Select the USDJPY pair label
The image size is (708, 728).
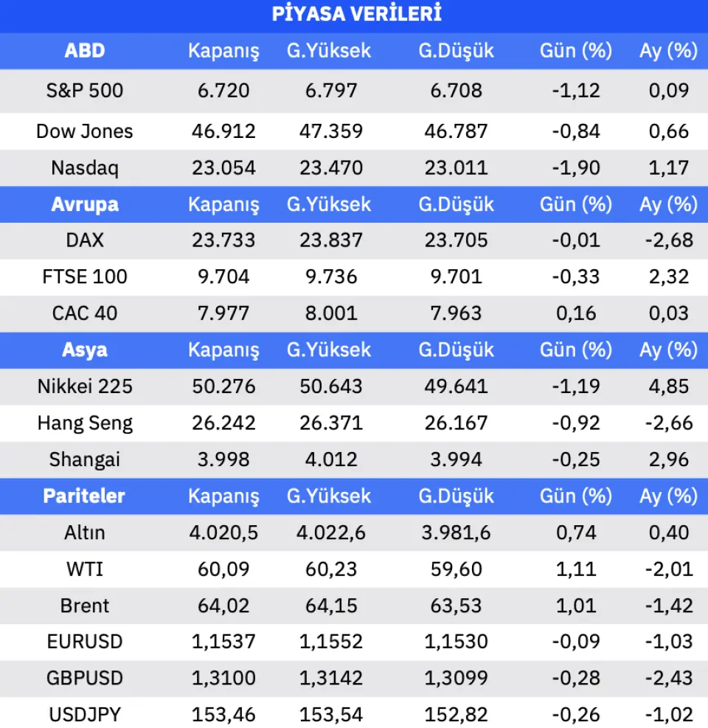[x=85, y=714]
